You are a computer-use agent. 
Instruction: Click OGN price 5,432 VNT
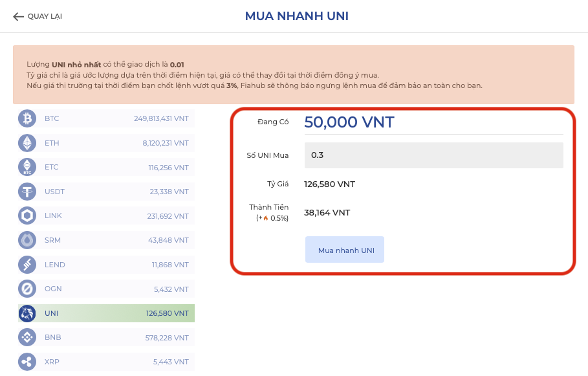pos(171,289)
